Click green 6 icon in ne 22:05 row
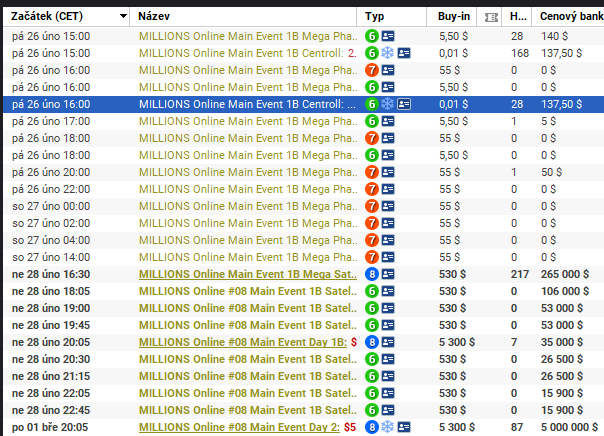Screen dimensions: 604x436 point(372,393)
